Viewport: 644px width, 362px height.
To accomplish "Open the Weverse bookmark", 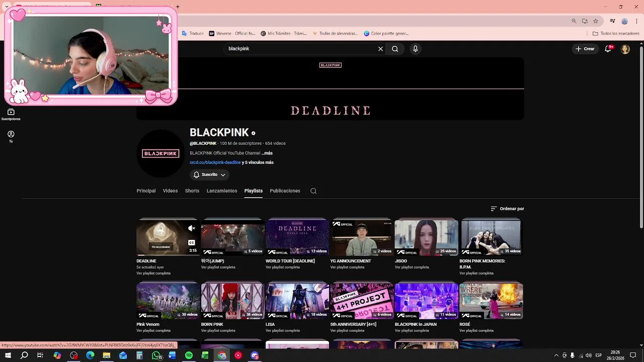I will [232, 34].
